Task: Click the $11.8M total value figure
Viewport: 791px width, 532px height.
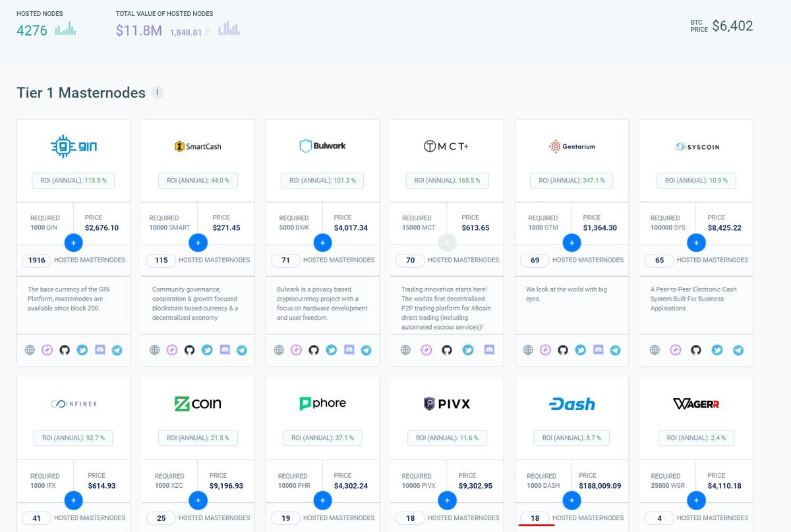Action: [x=138, y=30]
